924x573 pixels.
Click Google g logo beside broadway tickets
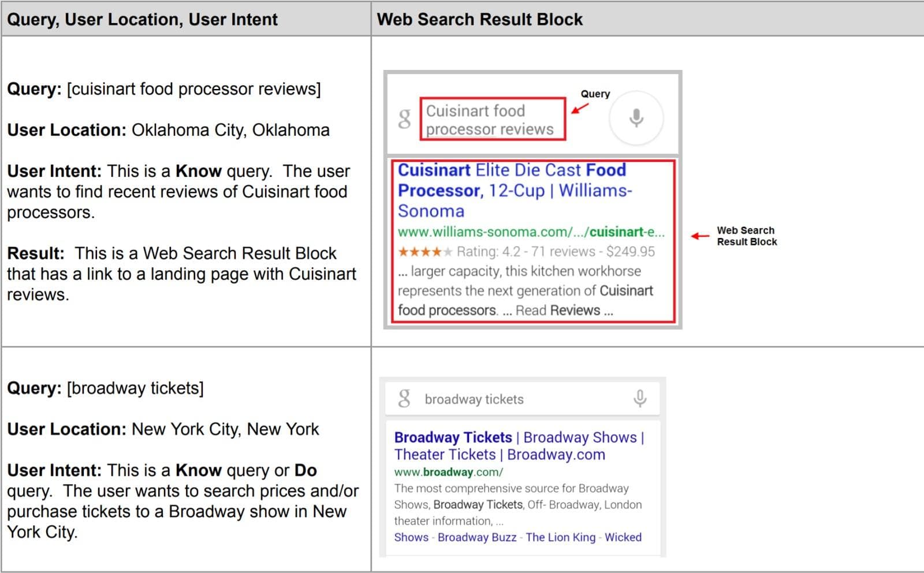(404, 398)
